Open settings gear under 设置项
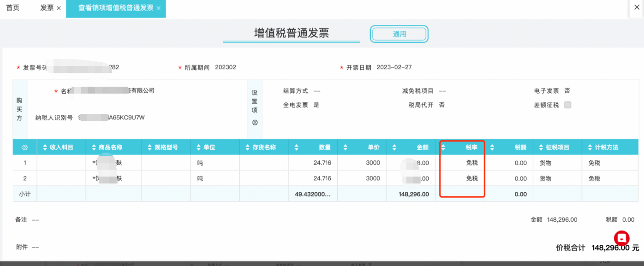 [x=255, y=123]
